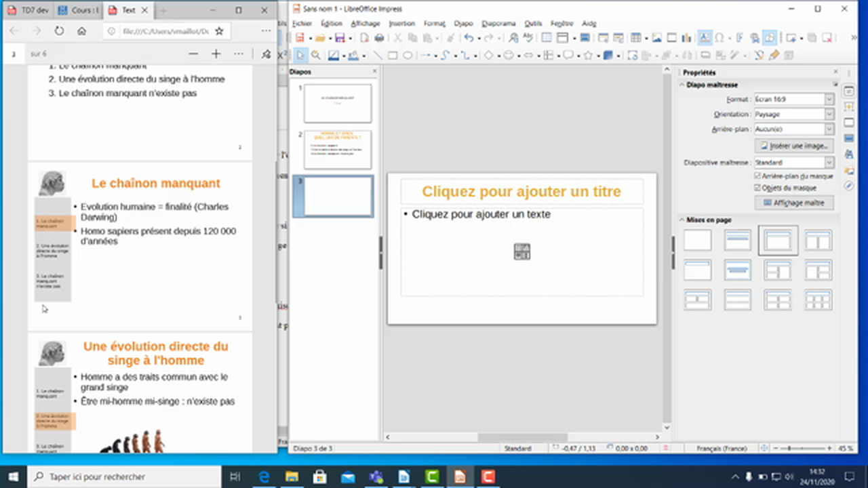Click the 'Taper ici pour rechercher' search box
The height and width of the screenshot is (488, 868).
[x=123, y=477]
